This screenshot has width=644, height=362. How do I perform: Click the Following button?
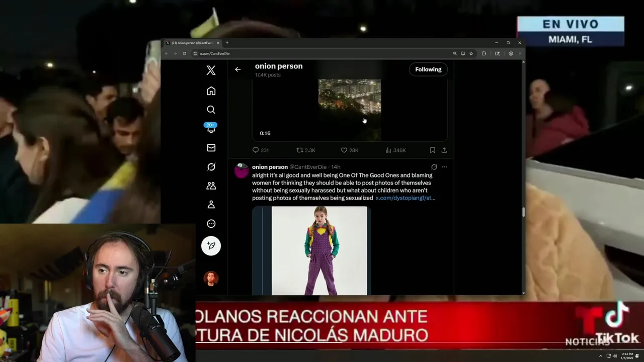(428, 69)
